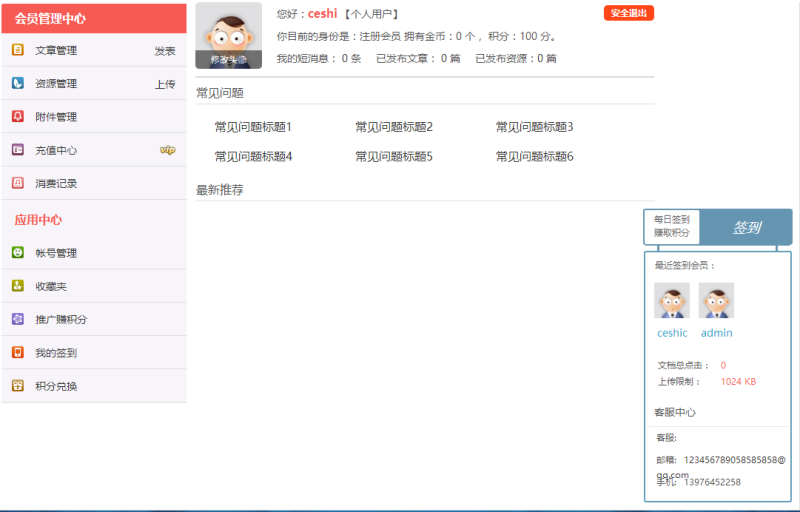
Task: Open 常见问题标题6 link
Action: pos(534,157)
